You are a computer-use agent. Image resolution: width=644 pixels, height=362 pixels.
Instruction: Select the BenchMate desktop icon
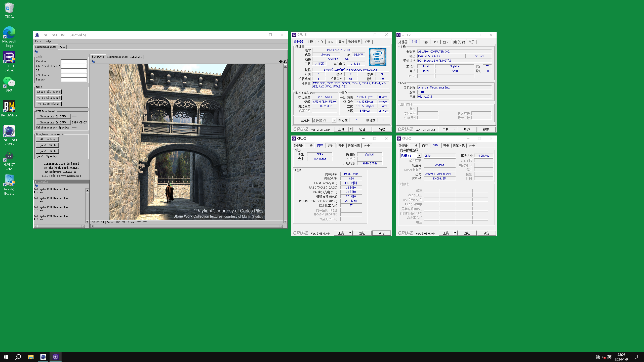pyautogui.click(x=9, y=109)
